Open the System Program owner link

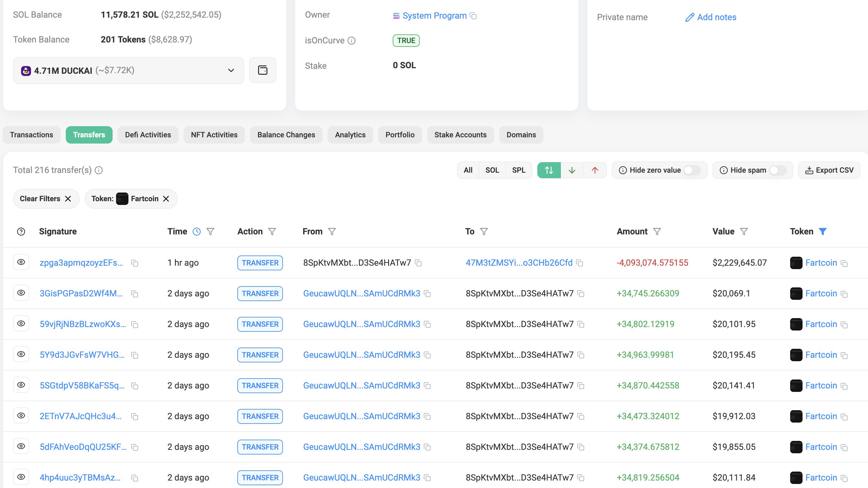click(434, 16)
